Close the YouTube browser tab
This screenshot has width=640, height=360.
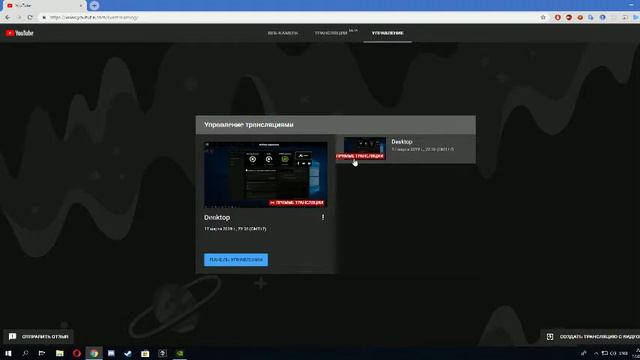coord(81,6)
